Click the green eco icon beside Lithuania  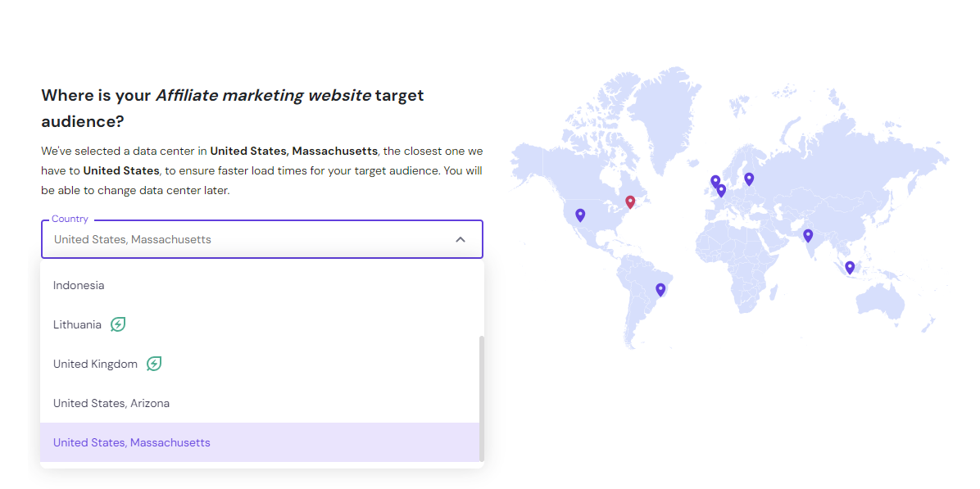117,324
